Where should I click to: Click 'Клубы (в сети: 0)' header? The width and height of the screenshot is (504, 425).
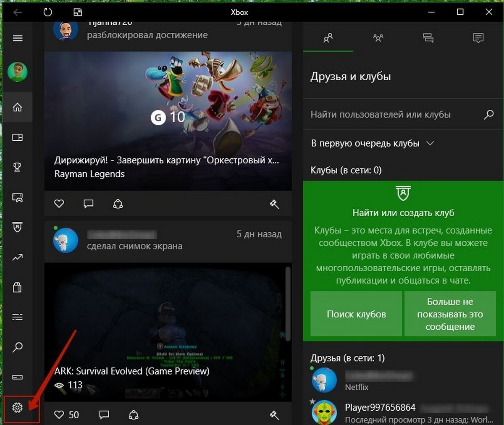click(x=346, y=170)
